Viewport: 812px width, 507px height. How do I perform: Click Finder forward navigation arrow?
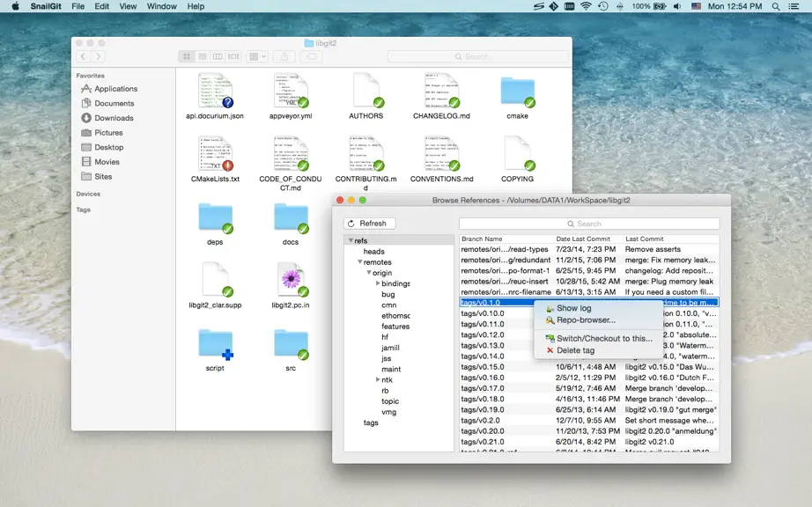click(99, 56)
